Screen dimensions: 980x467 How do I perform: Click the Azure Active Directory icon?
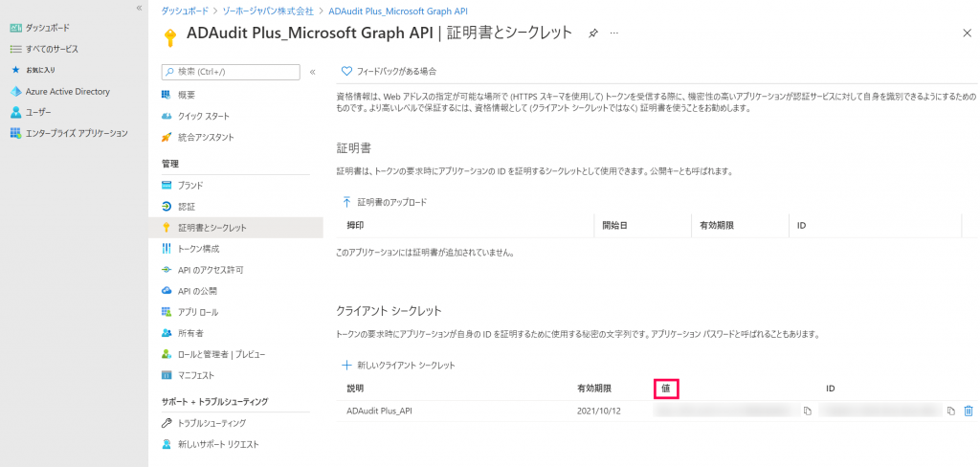[x=15, y=92]
